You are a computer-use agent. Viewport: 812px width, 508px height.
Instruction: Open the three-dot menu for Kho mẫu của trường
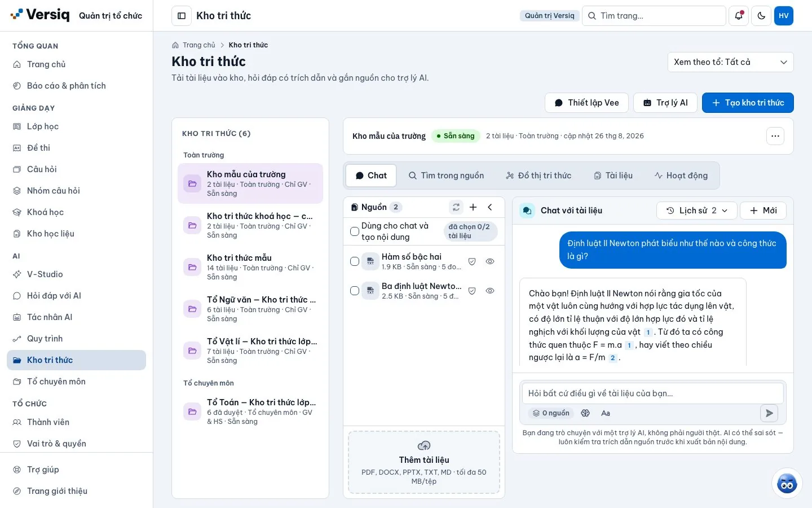click(775, 136)
